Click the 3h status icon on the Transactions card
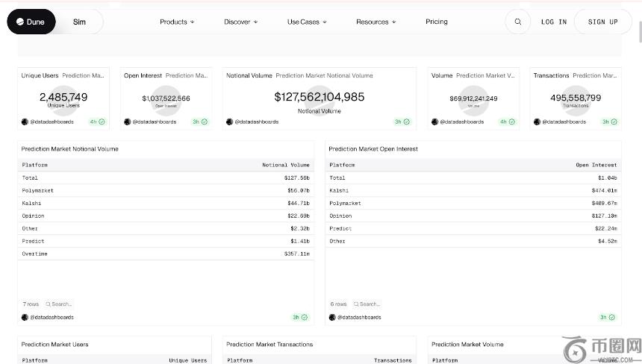The height and width of the screenshot is (364, 642). (x=614, y=122)
